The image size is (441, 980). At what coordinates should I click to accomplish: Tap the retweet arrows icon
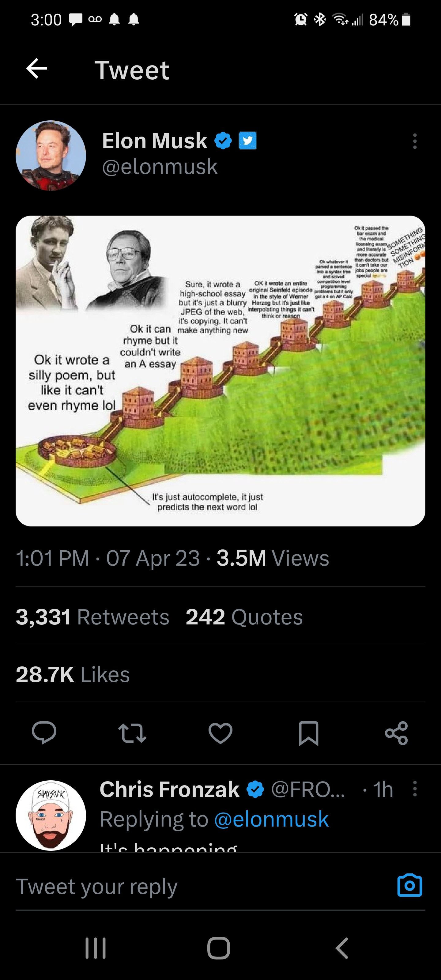tap(132, 732)
